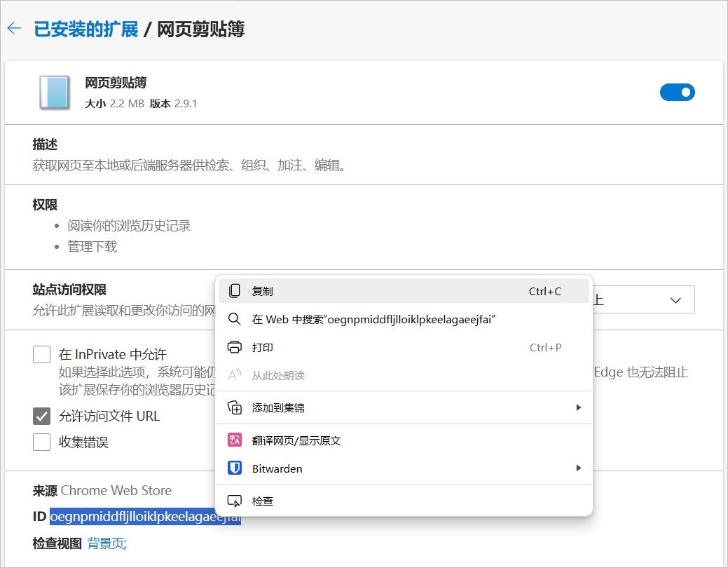
Task: Click the Bitwarden shield icon
Action: [235, 468]
